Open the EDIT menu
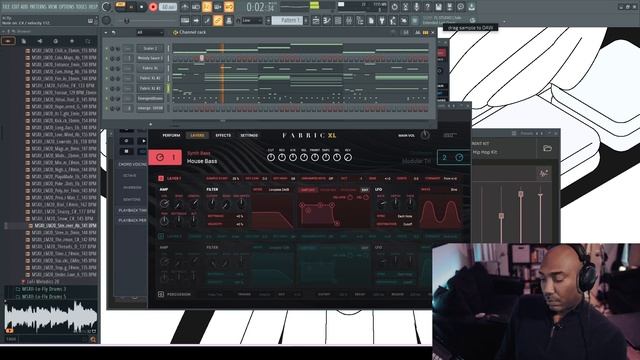This screenshot has height=360, width=640. coord(16,6)
